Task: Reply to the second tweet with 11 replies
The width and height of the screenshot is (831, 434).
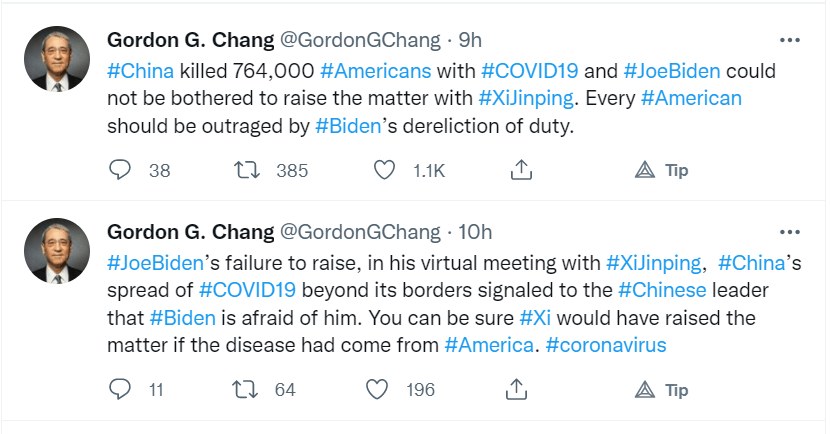Action: click(120, 389)
